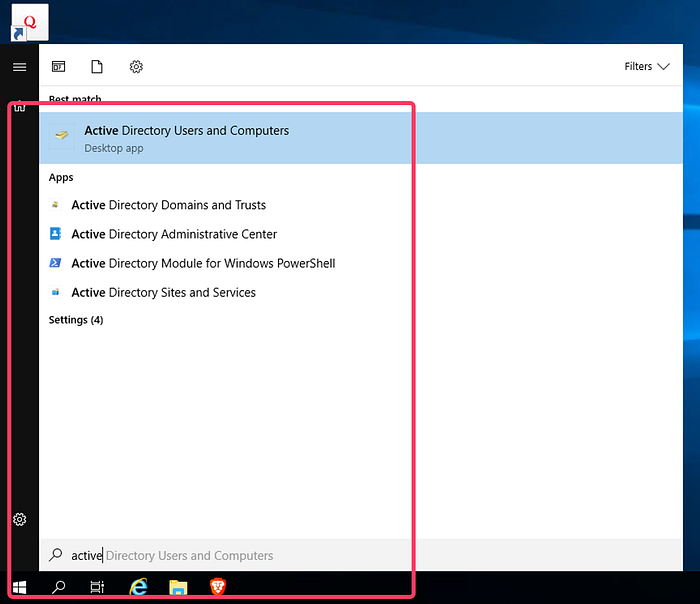This screenshot has height=604, width=700.
Task: Click the Administrative Center icon
Action: click(x=55, y=233)
